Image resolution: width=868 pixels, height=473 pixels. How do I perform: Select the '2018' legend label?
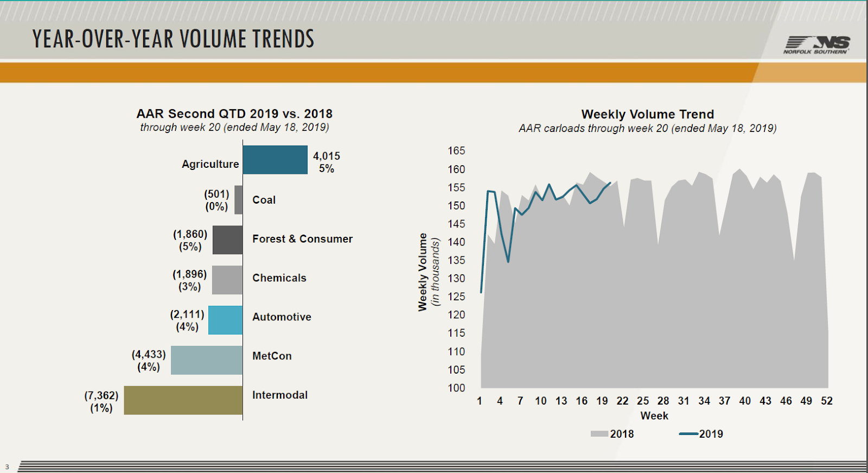point(622,434)
